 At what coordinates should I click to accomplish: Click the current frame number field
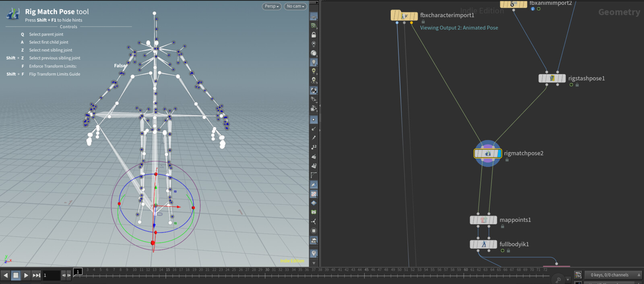click(51, 275)
